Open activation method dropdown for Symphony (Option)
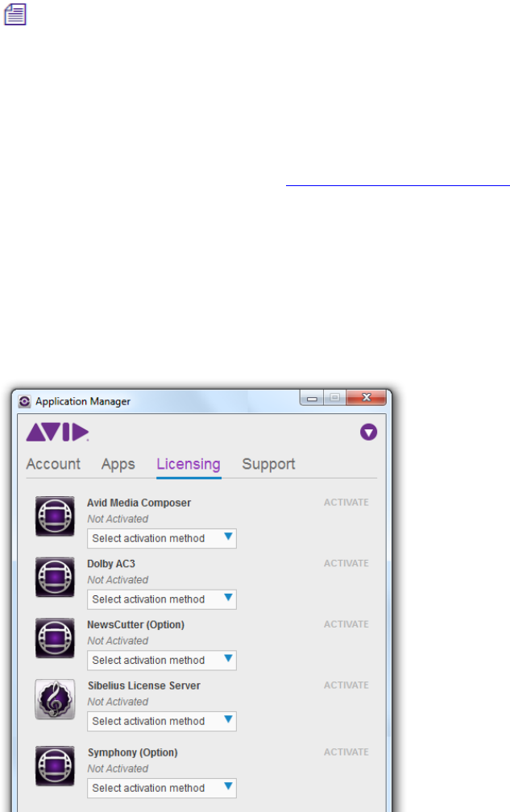This screenshot has height=812, width=510. (x=162, y=788)
